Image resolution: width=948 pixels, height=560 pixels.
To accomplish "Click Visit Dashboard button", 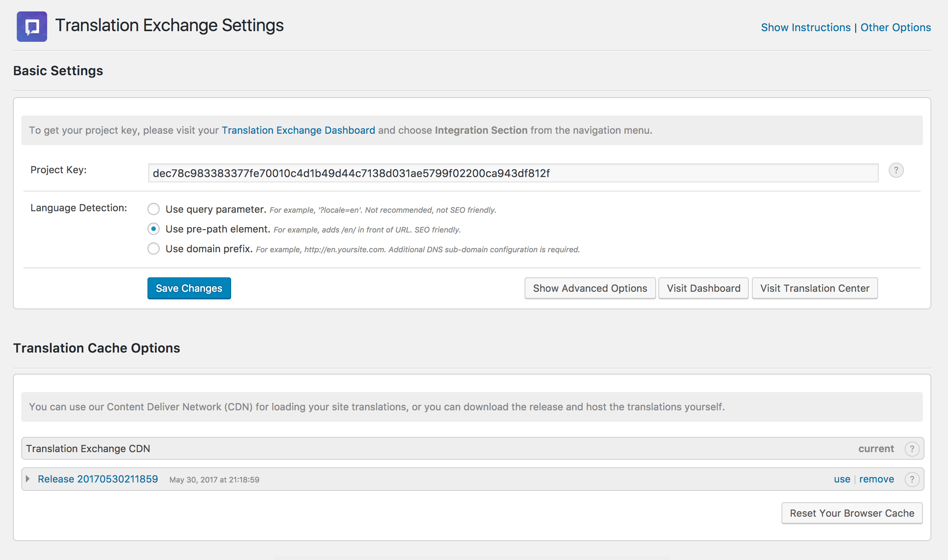I will (x=704, y=288).
